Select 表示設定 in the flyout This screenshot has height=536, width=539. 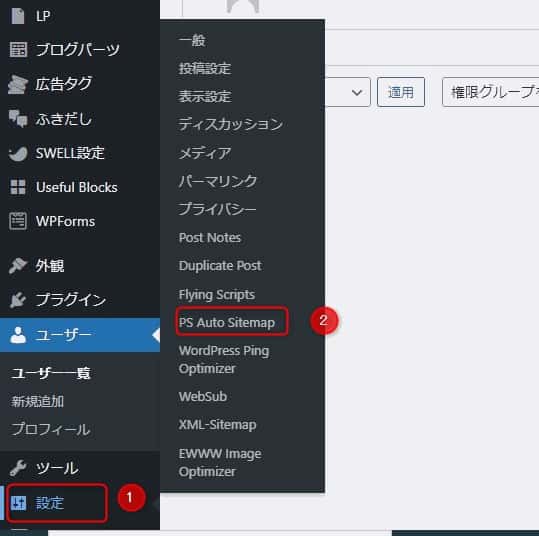[205, 96]
